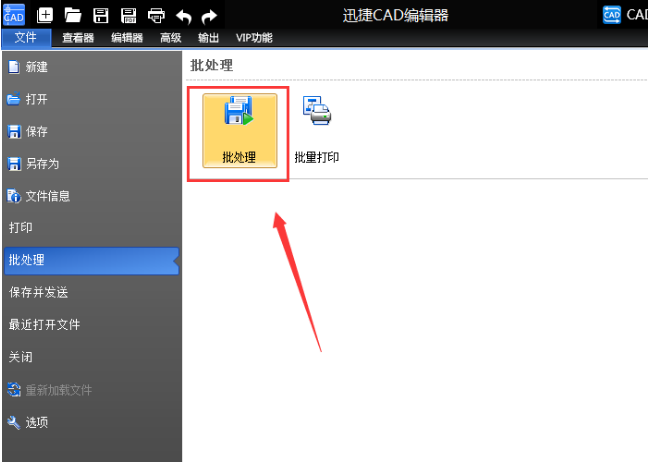
Task: Open a file with toolbar folder icon
Action: click(73, 15)
